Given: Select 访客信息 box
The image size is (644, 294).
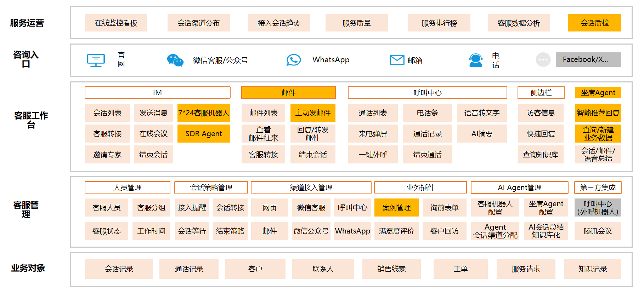Looking at the screenshot, I should pyautogui.click(x=541, y=113).
